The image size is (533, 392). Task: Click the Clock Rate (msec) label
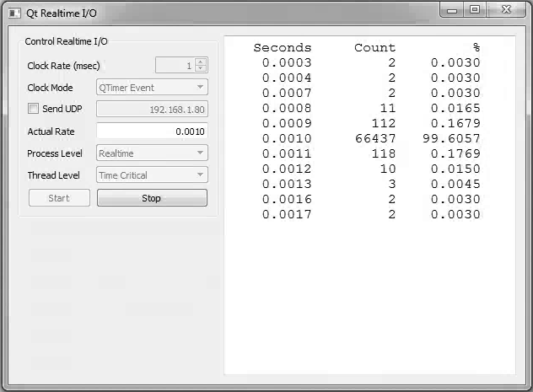tap(63, 66)
